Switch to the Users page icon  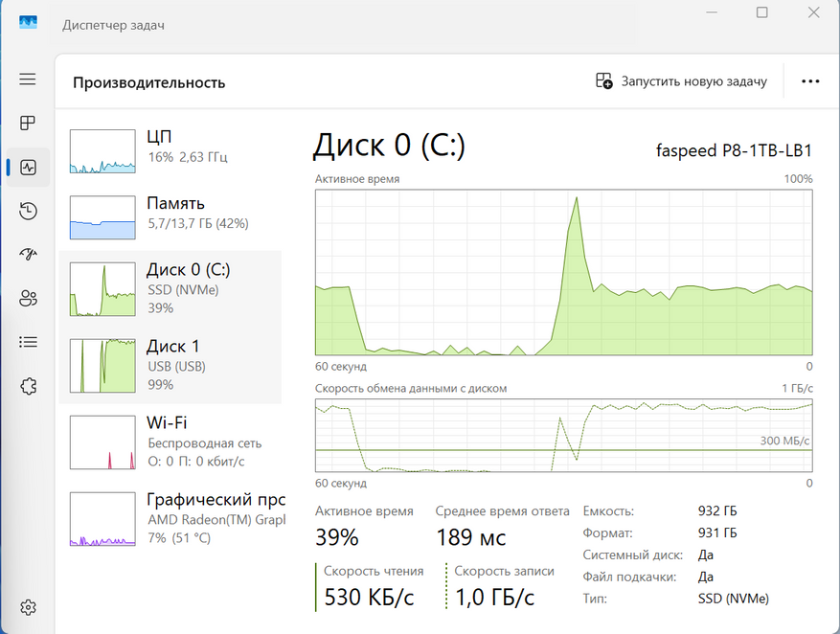pyautogui.click(x=28, y=298)
